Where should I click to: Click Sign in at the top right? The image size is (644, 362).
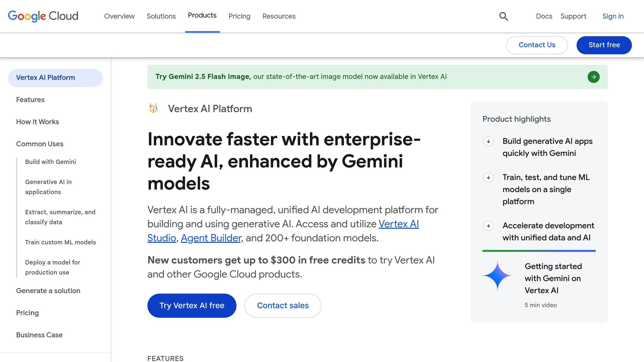pyautogui.click(x=613, y=16)
